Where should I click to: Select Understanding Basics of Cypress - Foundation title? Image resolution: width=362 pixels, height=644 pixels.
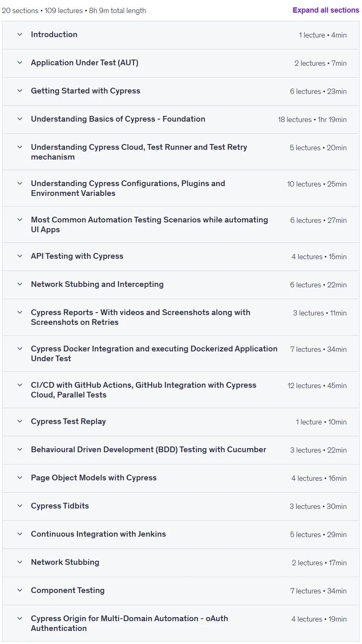[x=118, y=119]
